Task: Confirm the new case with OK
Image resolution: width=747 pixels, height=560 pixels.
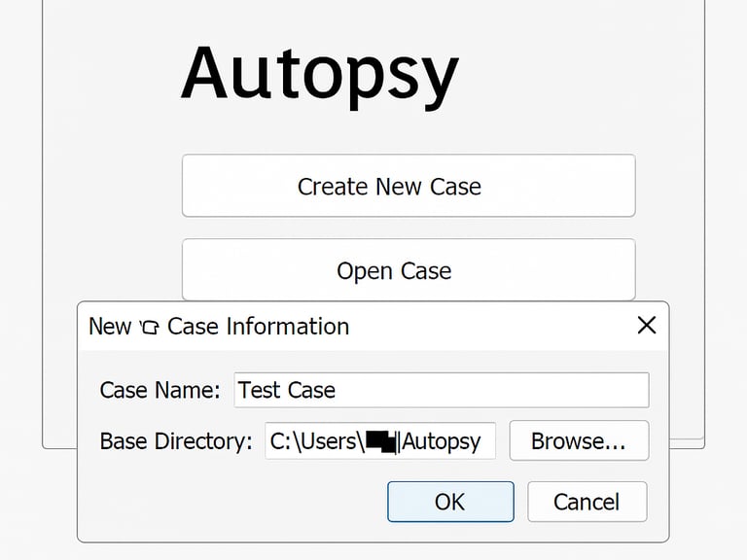Action: click(450, 502)
